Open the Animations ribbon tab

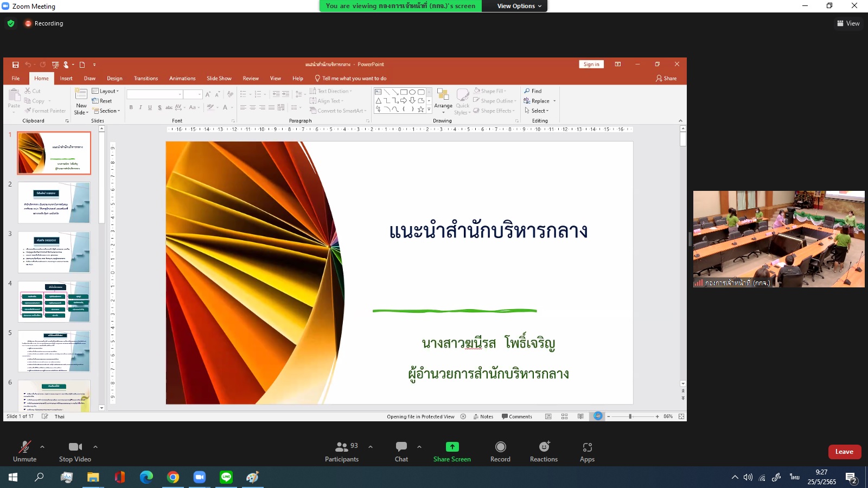[182, 79]
